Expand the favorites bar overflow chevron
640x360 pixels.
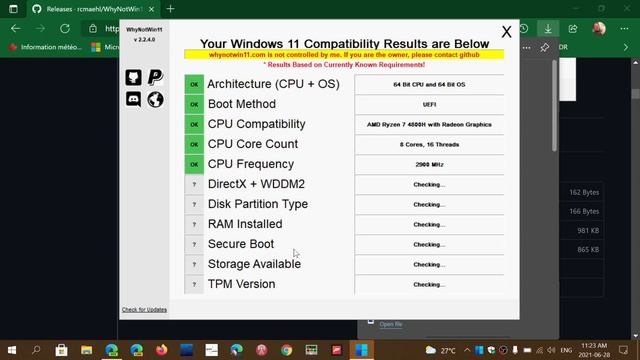pos(626,47)
